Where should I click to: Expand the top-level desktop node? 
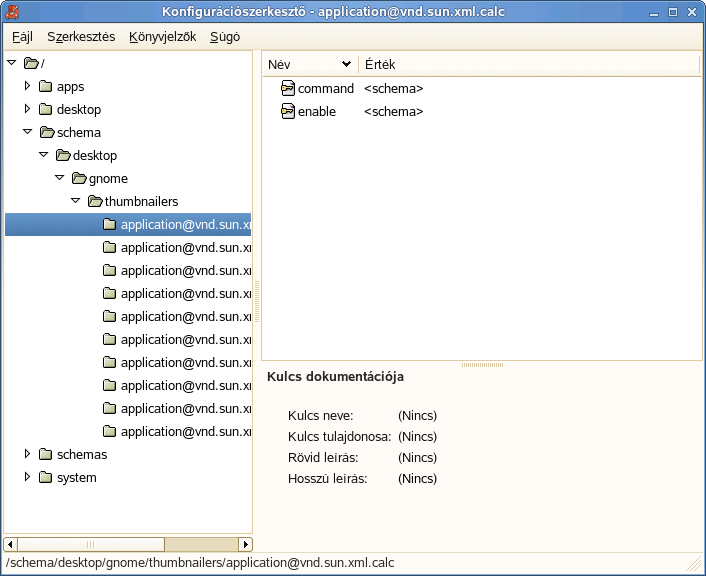point(27,109)
